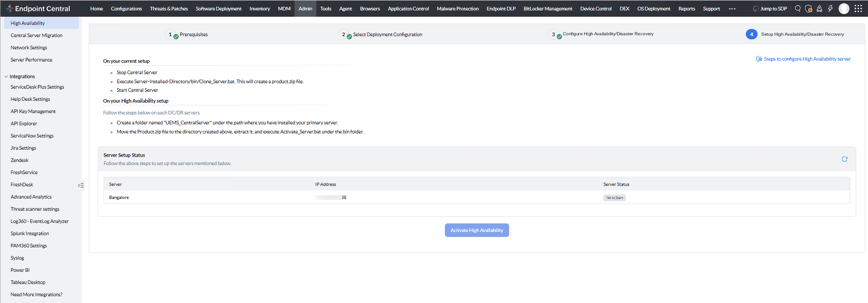The height and width of the screenshot is (303, 868).
Task: Click the Jump to SDP icon
Action: (756, 9)
